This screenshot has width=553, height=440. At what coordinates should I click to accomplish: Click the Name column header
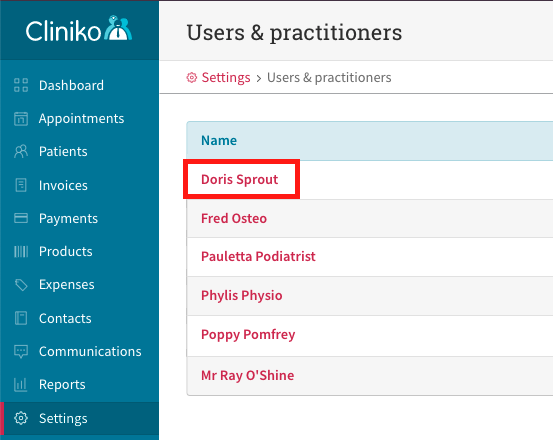point(219,140)
